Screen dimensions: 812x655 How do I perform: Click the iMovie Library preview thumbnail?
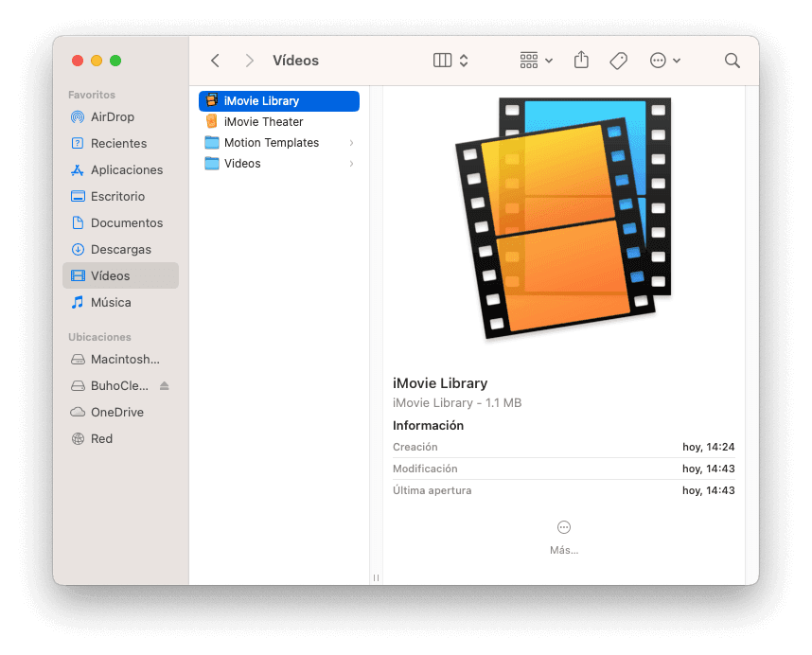click(x=565, y=220)
